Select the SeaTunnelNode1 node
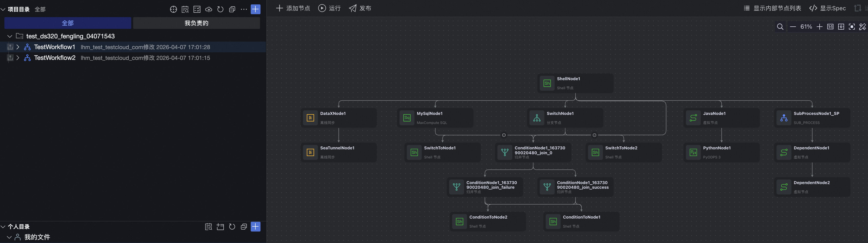This screenshot has width=868, height=243. pos(339,152)
